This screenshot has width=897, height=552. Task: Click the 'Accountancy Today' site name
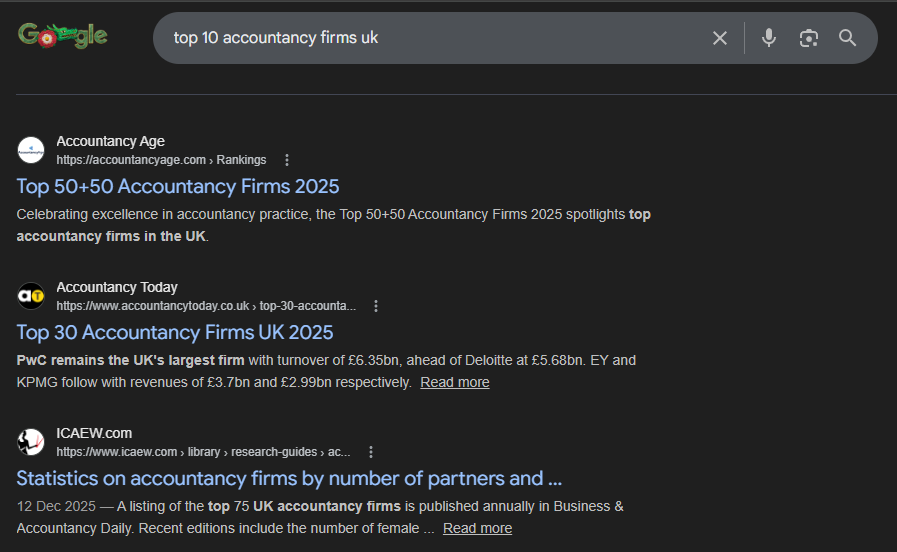pyautogui.click(x=117, y=287)
